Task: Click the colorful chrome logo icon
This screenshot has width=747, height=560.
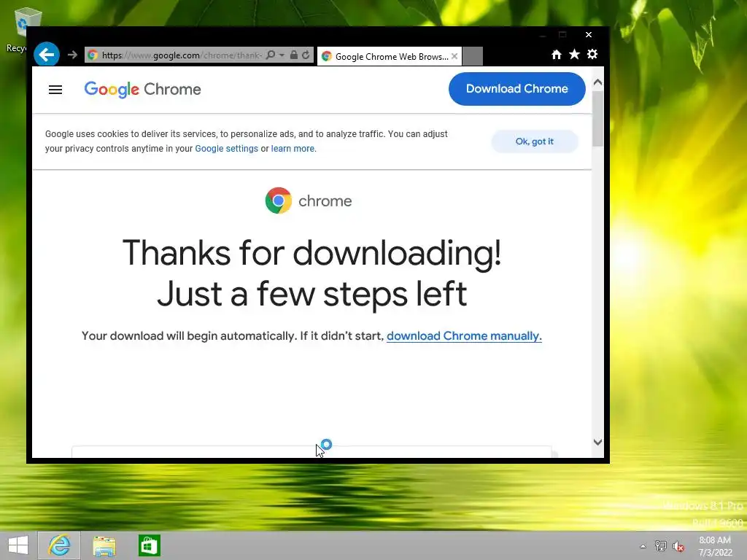Action: (x=279, y=201)
